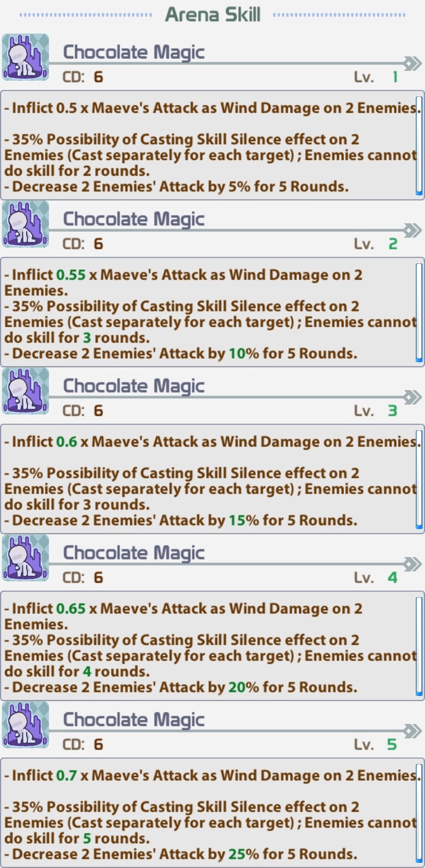The image size is (425, 868).
Task: Click the double-chevron arrow on Lv. 5 skill
Action: point(412,731)
